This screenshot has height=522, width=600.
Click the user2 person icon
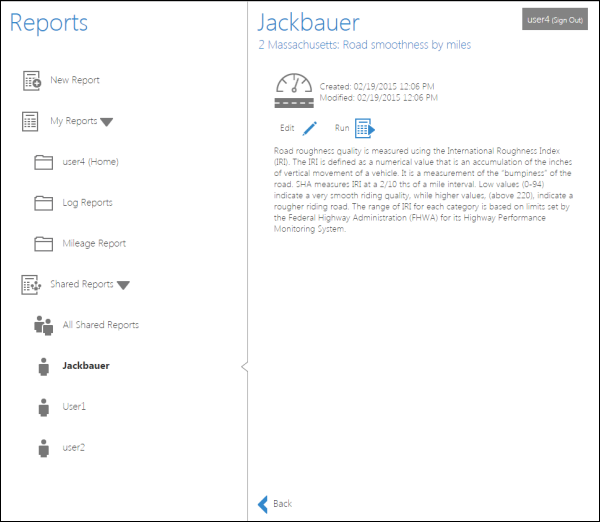coord(43,448)
